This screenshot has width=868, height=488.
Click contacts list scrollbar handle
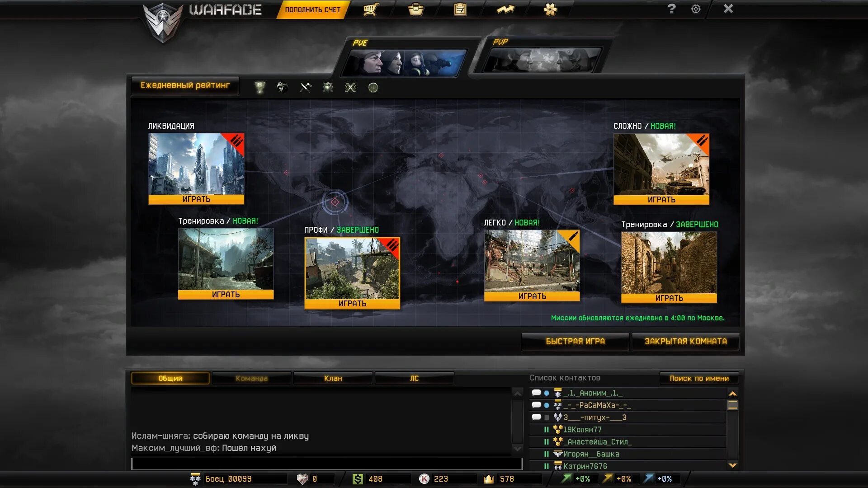(x=733, y=405)
